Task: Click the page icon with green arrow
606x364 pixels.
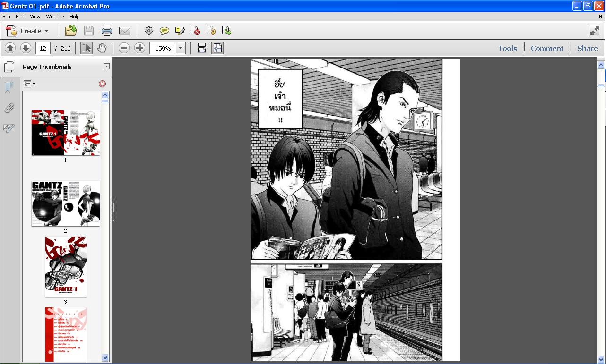Action: [226, 31]
